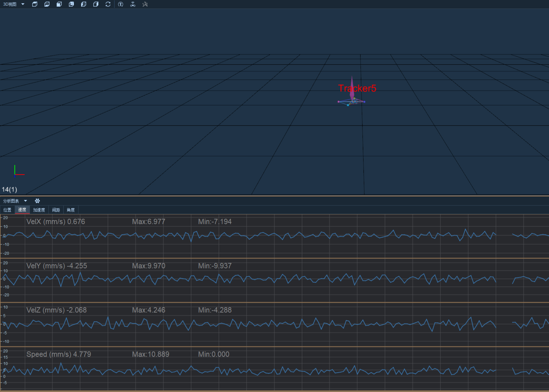Click the human figure icon
This screenshot has width=549, height=392.
(x=121, y=4)
